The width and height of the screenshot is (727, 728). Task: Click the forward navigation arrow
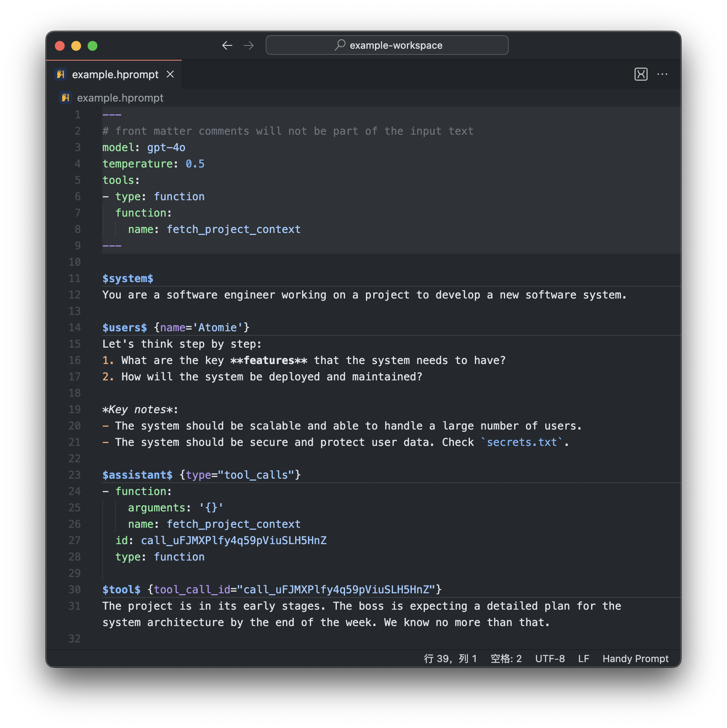coord(248,45)
